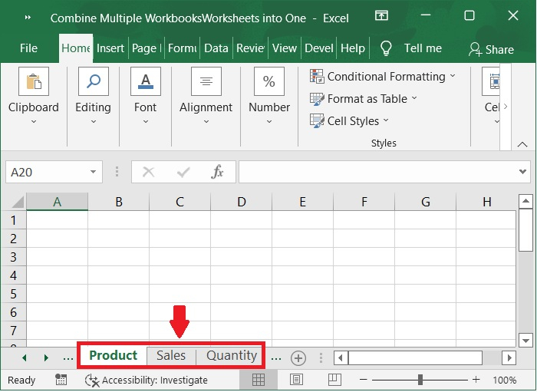Click the Format as Table icon
This screenshot has width=537, height=392.
[x=317, y=99]
